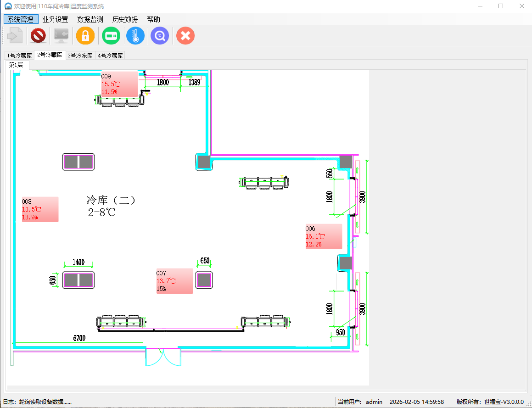Click the red X exit icon
The image size is (532, 408).
click(x=185, y=35)
